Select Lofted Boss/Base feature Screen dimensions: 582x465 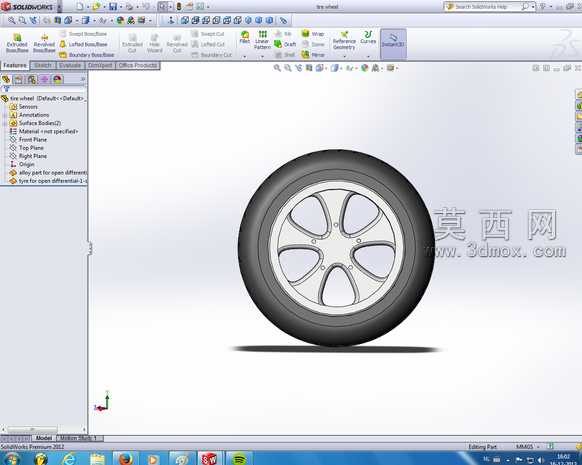84,44
